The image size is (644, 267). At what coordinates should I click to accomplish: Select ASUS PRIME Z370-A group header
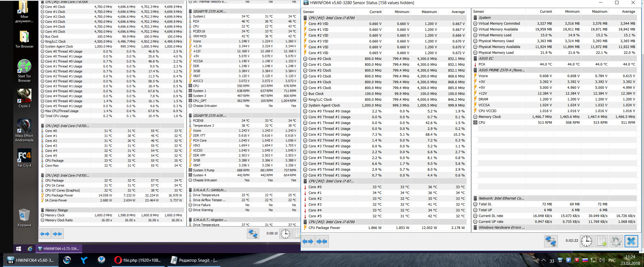pos(555,70)
